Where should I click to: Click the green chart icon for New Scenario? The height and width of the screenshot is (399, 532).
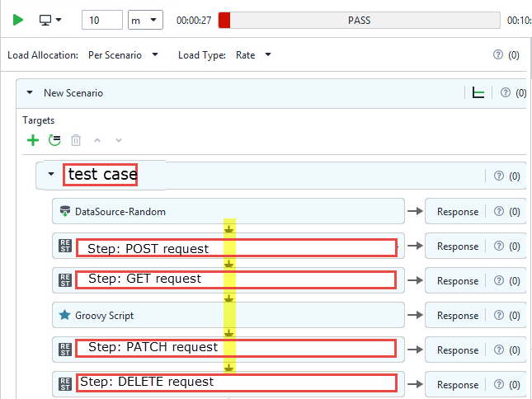478,93
